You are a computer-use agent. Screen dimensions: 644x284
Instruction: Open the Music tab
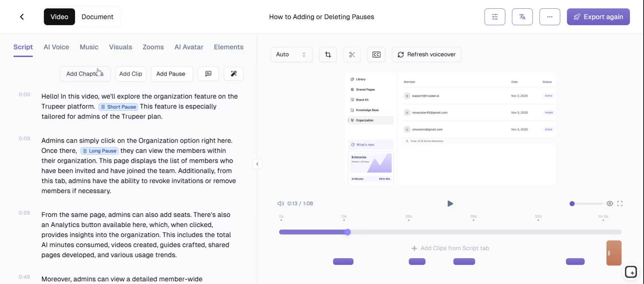pyautogui.click(x=89, y=47)
